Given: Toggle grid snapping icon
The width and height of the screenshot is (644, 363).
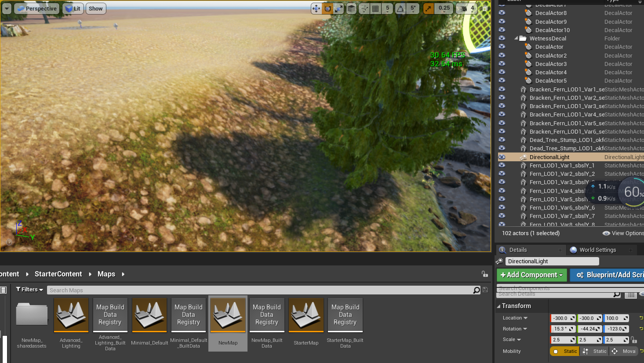Looking at the screenshot, I should 375,8.
